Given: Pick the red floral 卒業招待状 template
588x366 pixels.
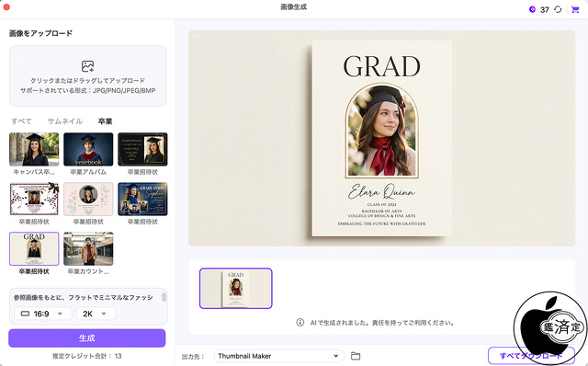Looking at the screenshot, I should 34,199.
